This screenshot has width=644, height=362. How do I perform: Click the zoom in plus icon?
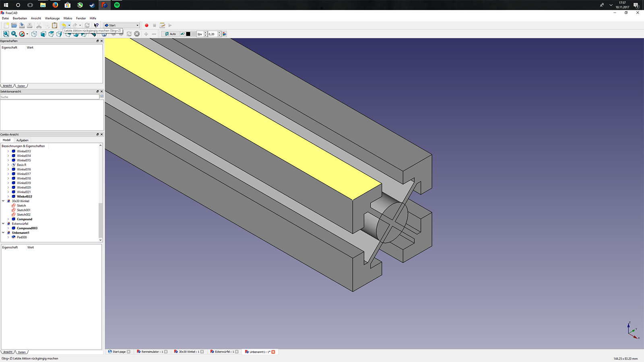coord(146,34)
